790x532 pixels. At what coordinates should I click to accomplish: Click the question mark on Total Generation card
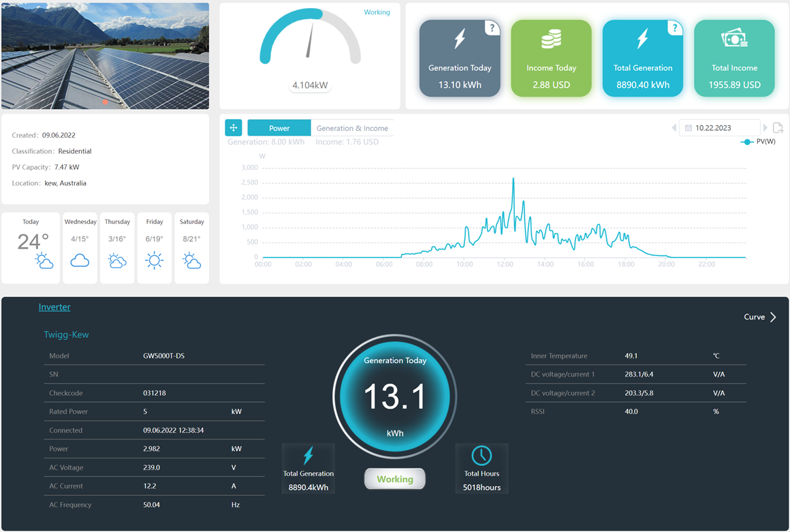pyautogui.click(x=674, y=28)
